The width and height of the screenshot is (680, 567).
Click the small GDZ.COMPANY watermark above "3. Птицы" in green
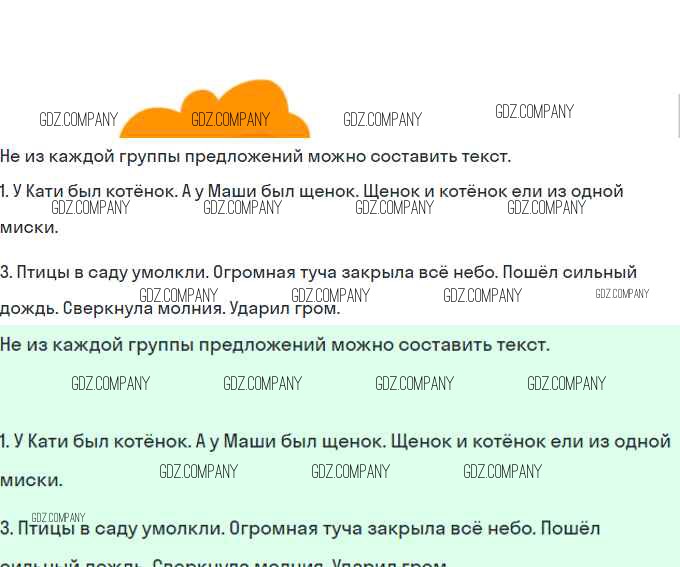(x=58, y=517)
